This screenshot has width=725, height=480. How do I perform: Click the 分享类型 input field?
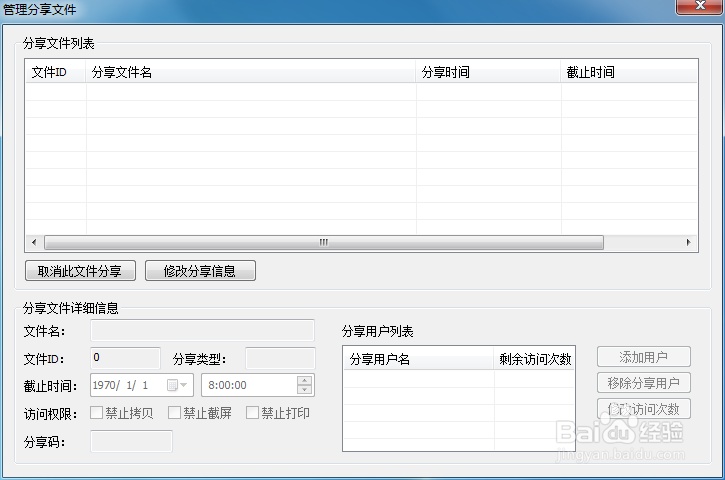(x=280, y=358)
